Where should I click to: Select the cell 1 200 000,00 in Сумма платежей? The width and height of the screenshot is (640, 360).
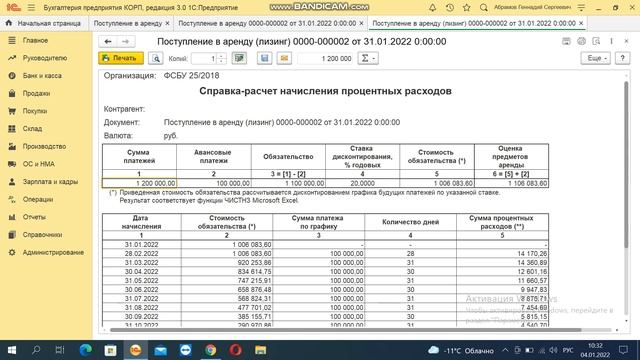pyautogui.click(x=139, y=183)
